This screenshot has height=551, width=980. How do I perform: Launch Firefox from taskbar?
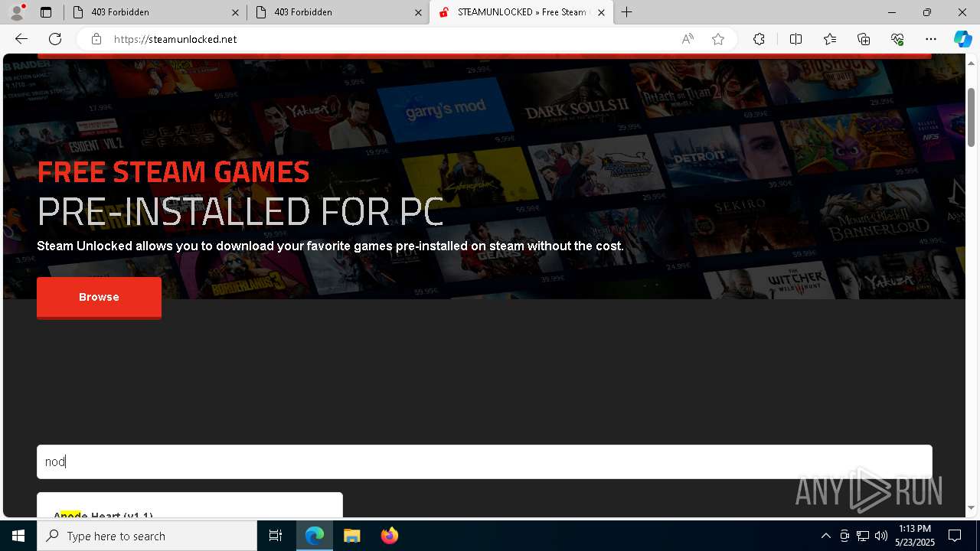(390, 536)
